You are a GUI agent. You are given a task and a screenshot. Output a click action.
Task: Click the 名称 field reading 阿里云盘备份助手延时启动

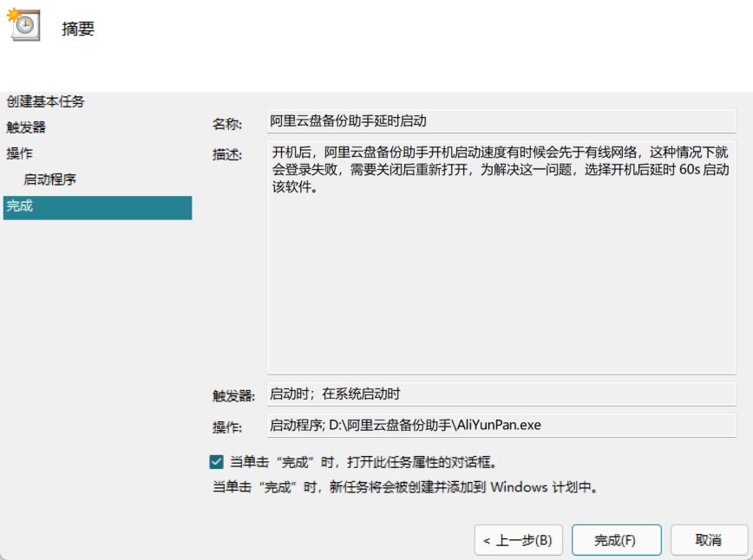click(501, 120)
